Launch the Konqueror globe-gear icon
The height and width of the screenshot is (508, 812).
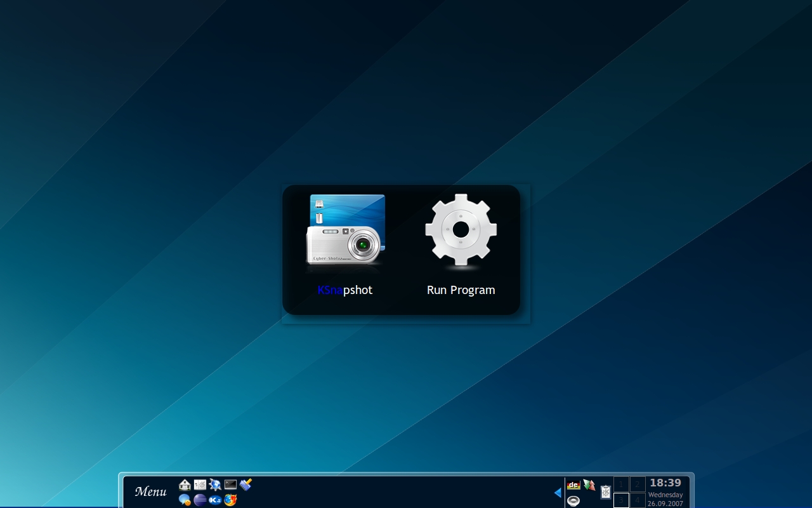pos(215,485)
